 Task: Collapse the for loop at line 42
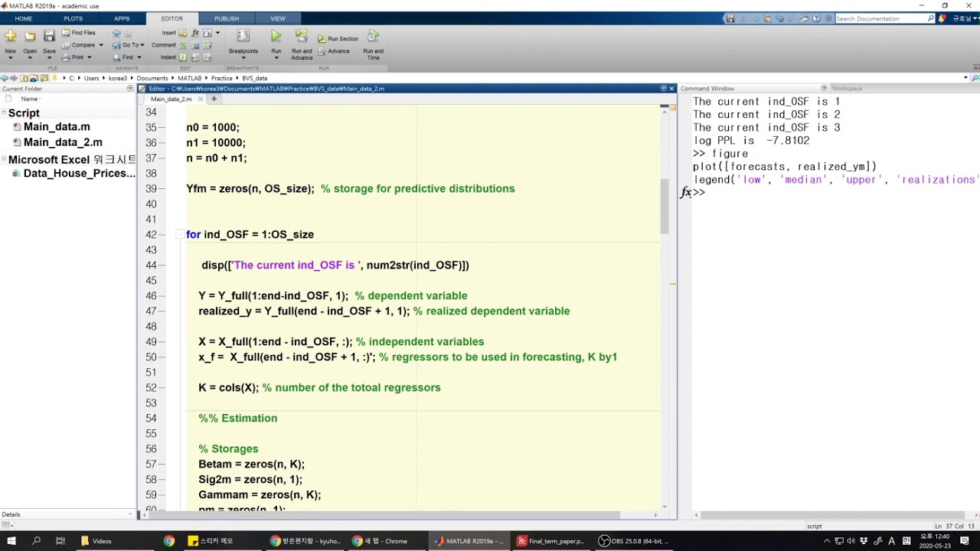(181, 235)
